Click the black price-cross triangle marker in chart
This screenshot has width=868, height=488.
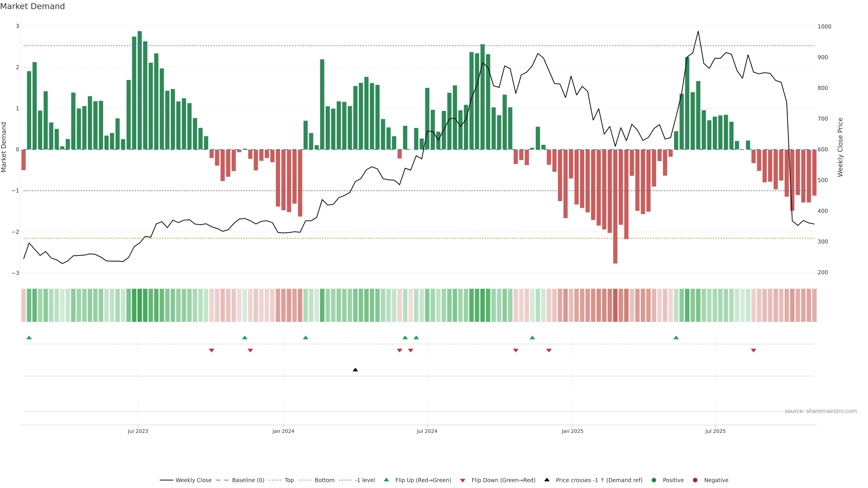(355, 370)
